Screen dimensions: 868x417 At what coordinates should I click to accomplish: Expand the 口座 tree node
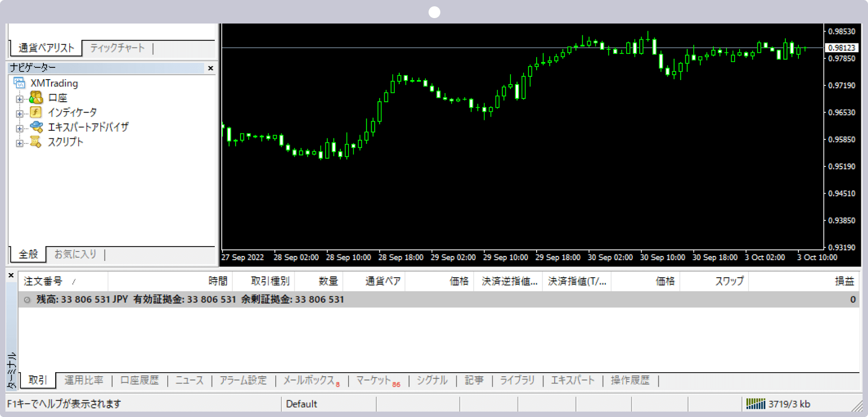(x=19, y=99)
